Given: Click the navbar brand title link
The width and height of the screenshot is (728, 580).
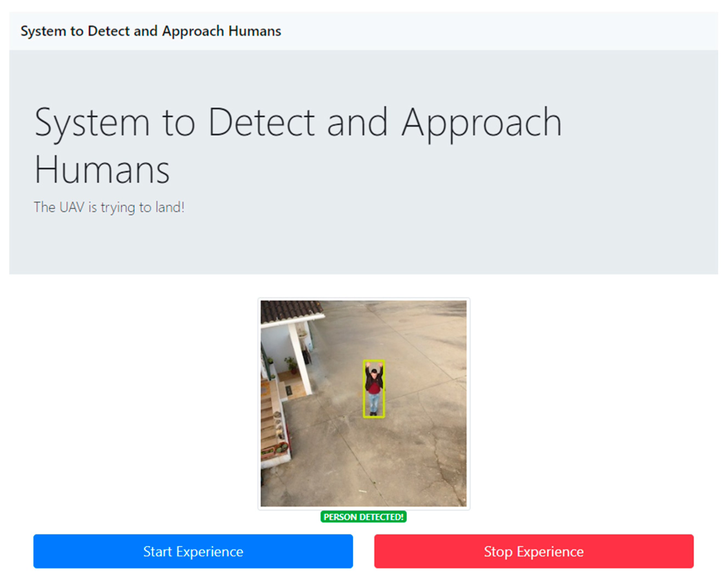Looking at the screenshot, I should [151, 31].
